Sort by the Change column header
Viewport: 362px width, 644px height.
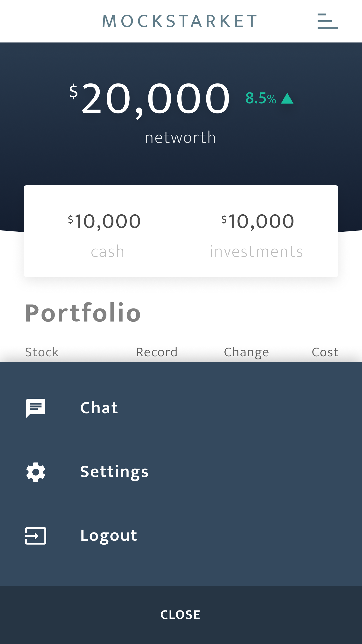point(246,352)
